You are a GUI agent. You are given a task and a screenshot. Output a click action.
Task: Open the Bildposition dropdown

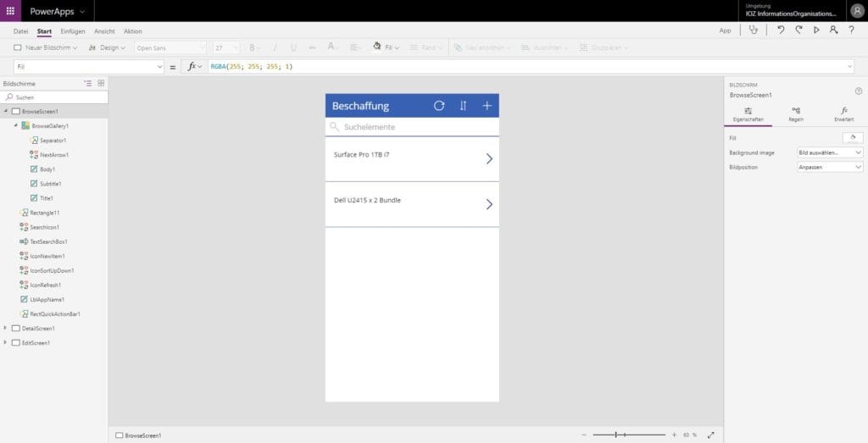[x=830, y=167]
